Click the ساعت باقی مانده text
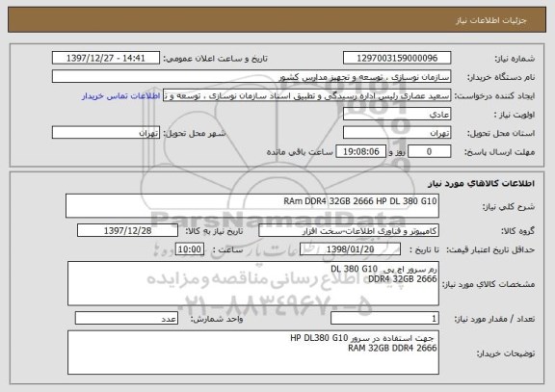 click(300, 152)
